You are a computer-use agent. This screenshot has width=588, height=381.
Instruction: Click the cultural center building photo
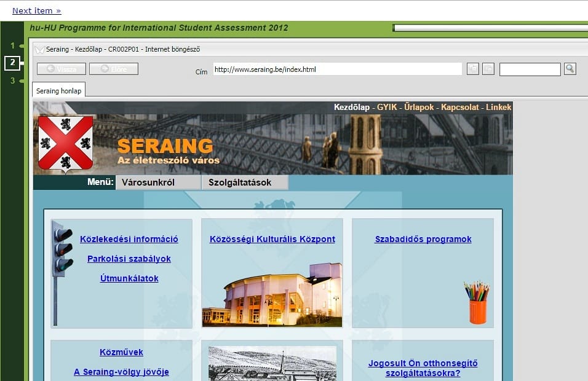(272, 295)
